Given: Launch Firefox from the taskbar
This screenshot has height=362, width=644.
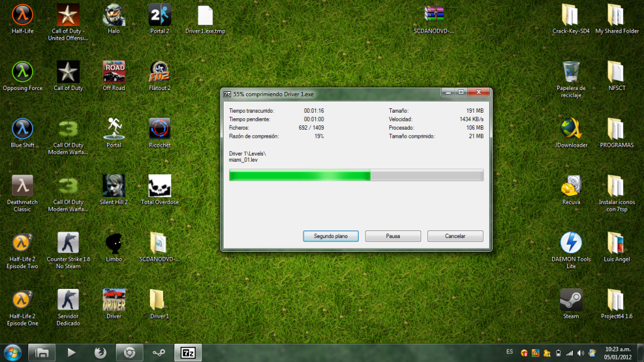Looking at the screenshot, I should (100, 353).
